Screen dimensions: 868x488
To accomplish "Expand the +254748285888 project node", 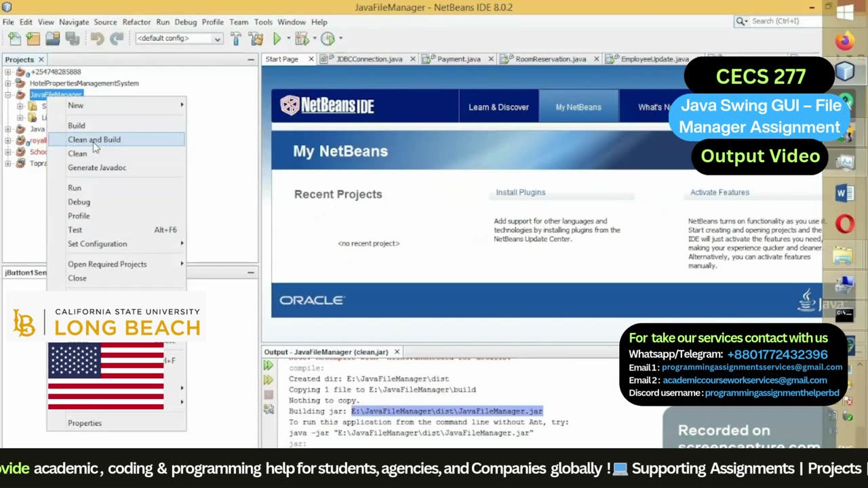I will click(x=8, y=72).
